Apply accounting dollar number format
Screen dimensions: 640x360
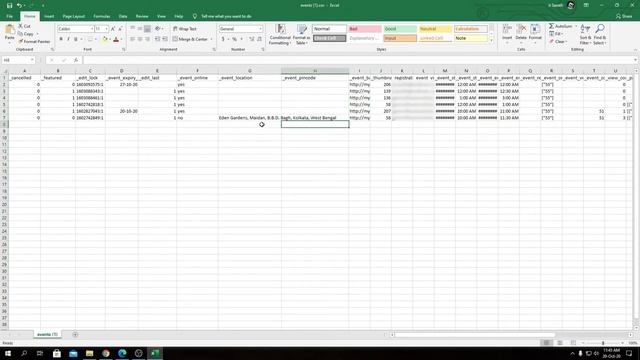click(223, 39)
